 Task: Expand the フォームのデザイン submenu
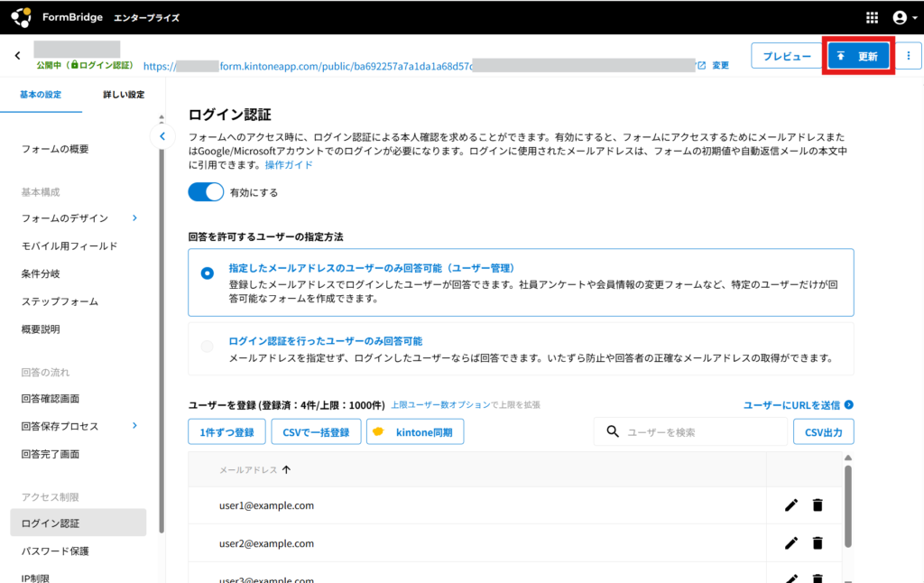tap(135, 217)
